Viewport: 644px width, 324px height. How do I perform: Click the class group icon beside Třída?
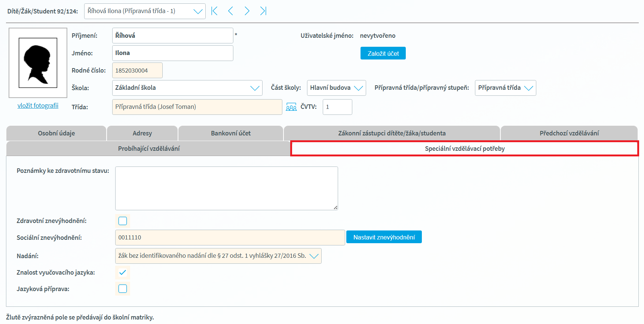291,107
